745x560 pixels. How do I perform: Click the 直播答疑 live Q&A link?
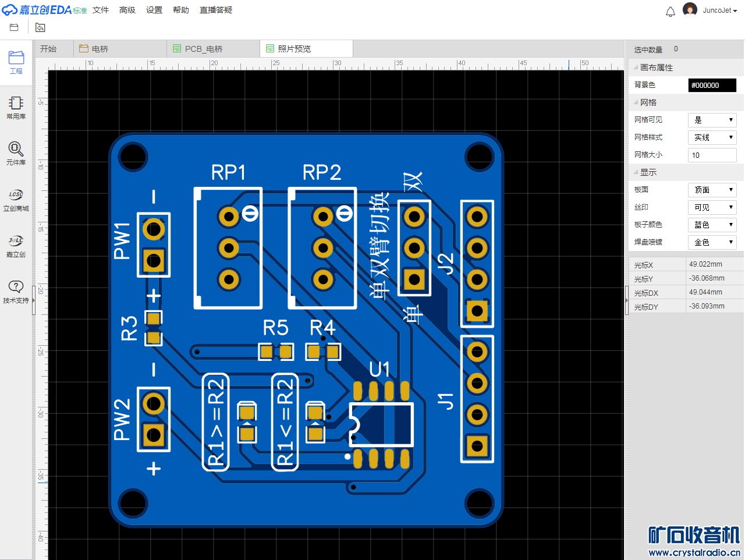tap(216, 10)
